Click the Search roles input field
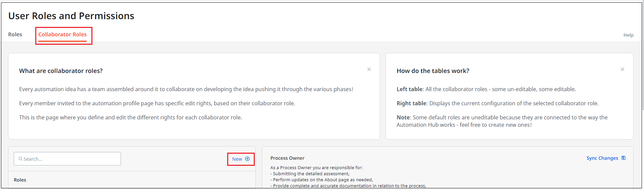Screen dimensions: 644x189 pos(67,159)
